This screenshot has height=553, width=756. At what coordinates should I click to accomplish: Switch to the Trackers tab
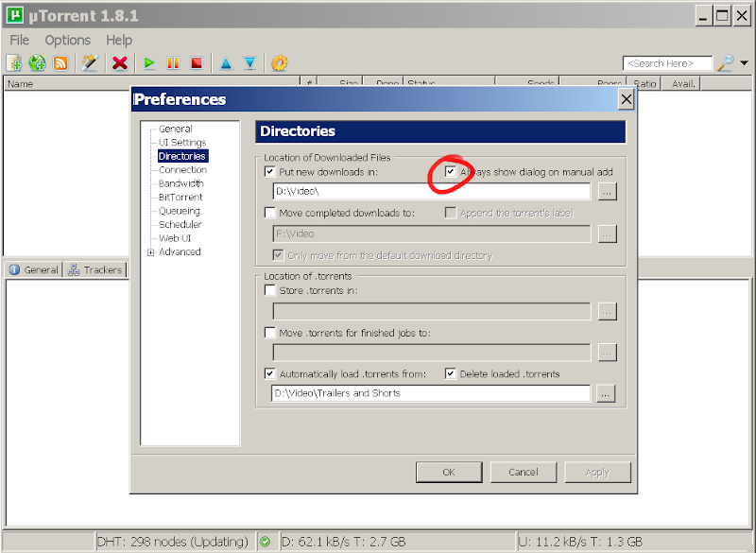pyautogui.click(x=95, y=270)
